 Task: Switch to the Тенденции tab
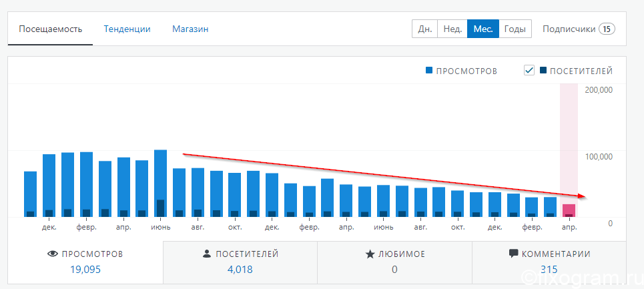[x=127, y=29]
